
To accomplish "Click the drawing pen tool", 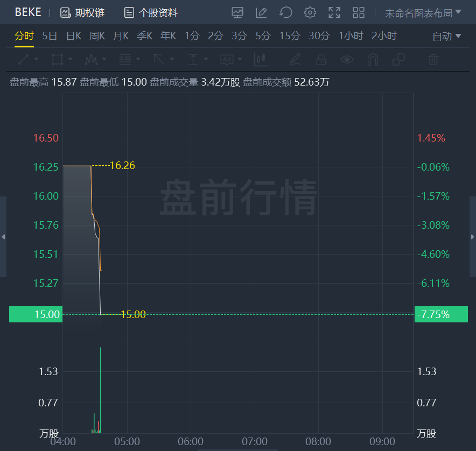I will point(295,60).
